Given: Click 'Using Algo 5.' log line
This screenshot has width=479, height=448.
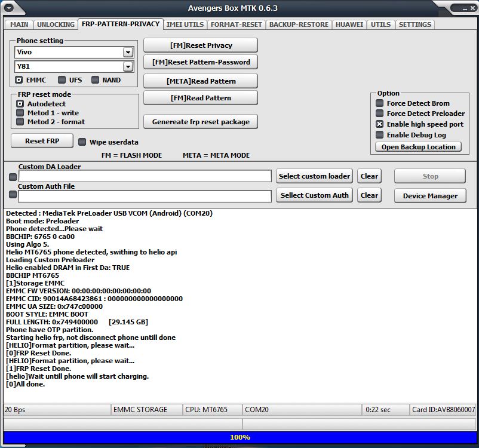Looking at the screenshot, I should (x=27, y=244).
